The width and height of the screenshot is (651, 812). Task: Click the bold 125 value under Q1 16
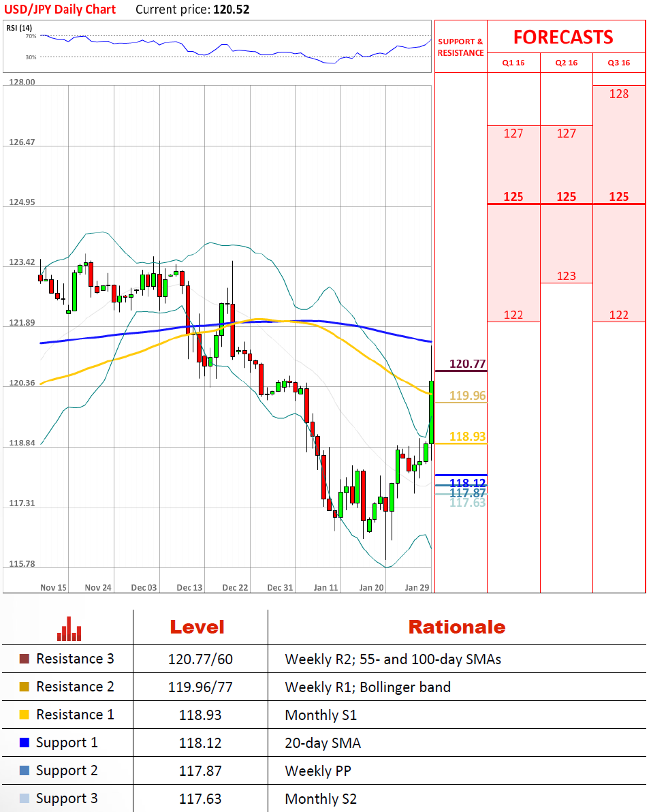[513, 197]
